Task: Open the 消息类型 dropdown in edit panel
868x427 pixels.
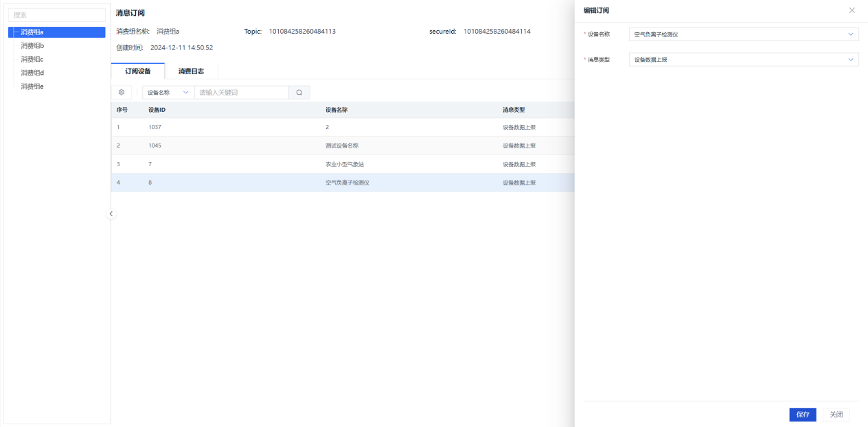Action: [x=744, y=60]
